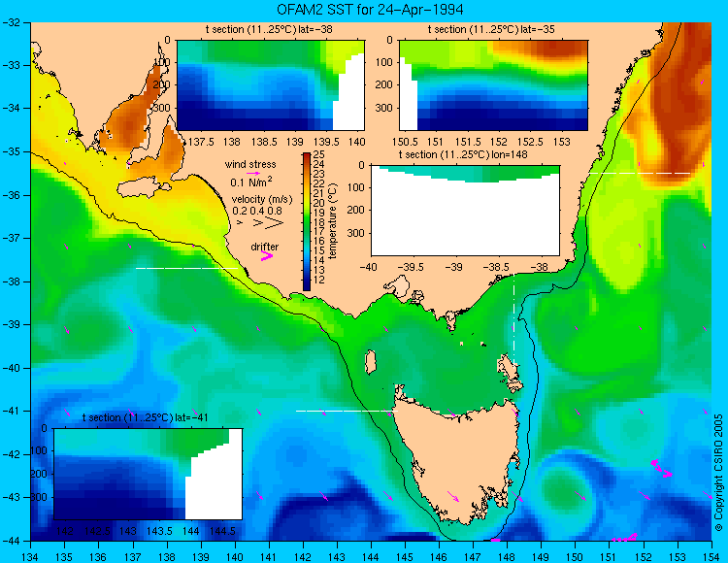This screenshot has height=563, width=728.
Task: Click '-36' on the main latitude axis
Action: (11, 195)
